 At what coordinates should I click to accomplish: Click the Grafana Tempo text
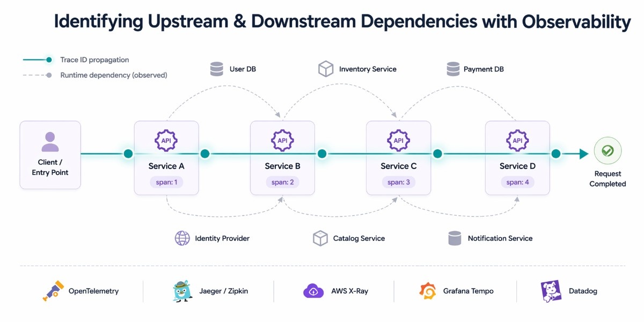[x=468, y=291]
